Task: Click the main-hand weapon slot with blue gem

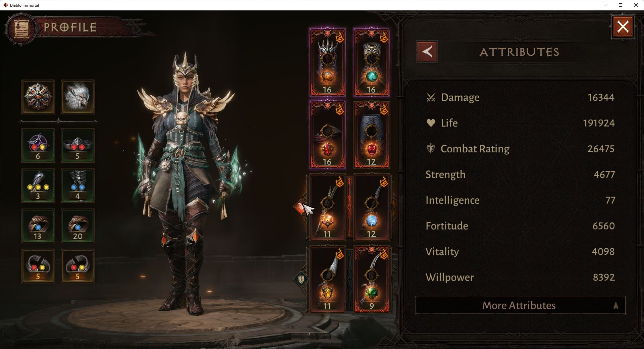Action: tap(371, 207)
